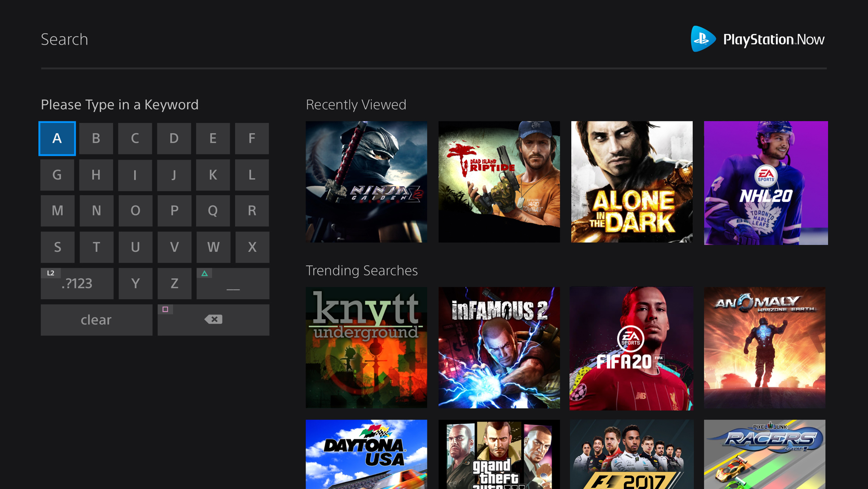Type the letter A key
This screenshot has width=868, height=489.
tap(57, 138)
